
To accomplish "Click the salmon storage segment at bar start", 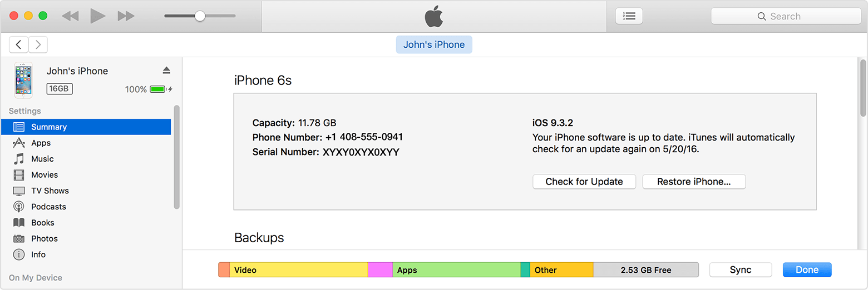I will (224, 270).
